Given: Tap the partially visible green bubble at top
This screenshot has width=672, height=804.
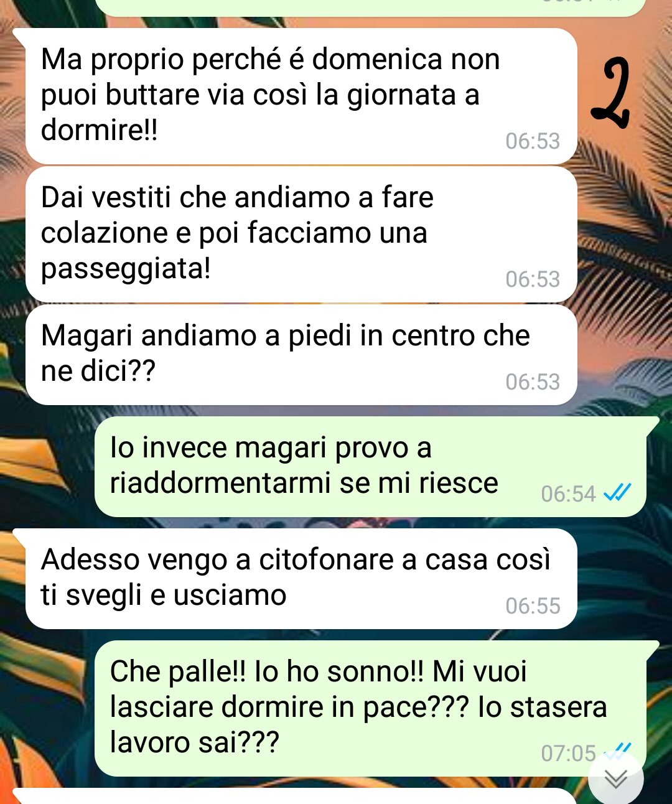Looking at the screenshot, I should pos(370,7).
